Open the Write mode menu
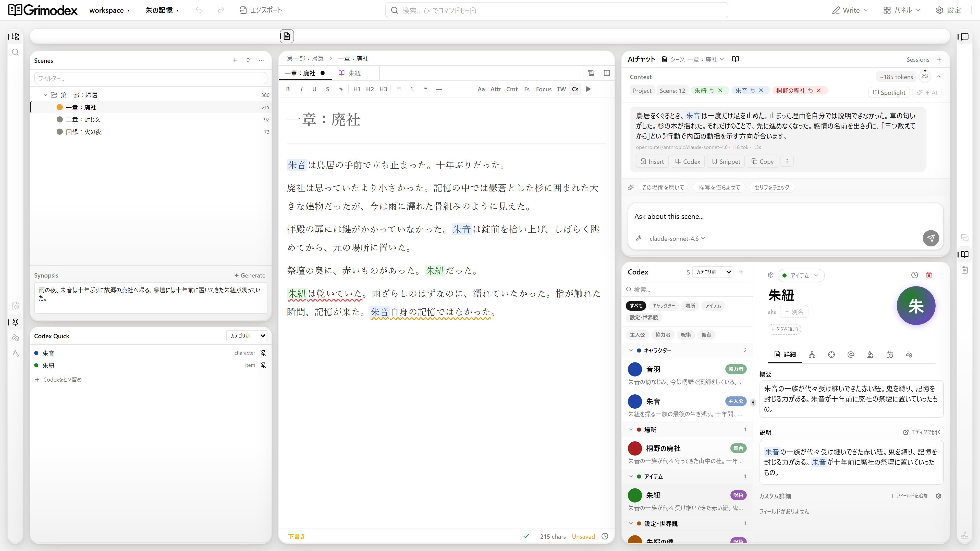The height and width of the screenshot is (551, 980). click(x=850, y=10)
